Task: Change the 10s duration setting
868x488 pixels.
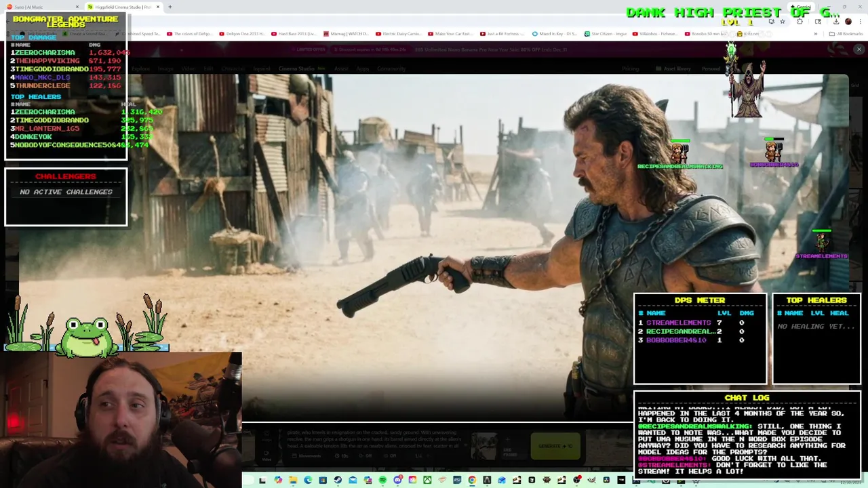Action: point(341,455)
